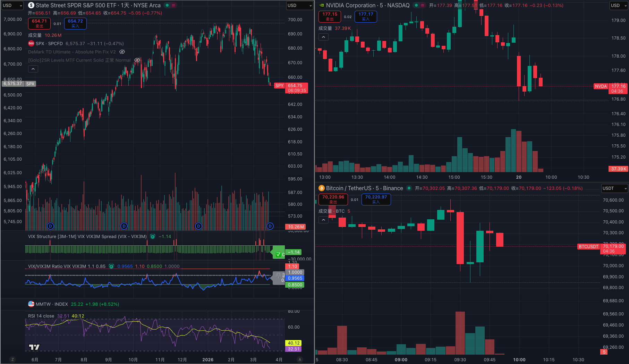629x364 pixels.
Task: Click the NVIDIA buy button at 177.17
Action: coord(366,16)
